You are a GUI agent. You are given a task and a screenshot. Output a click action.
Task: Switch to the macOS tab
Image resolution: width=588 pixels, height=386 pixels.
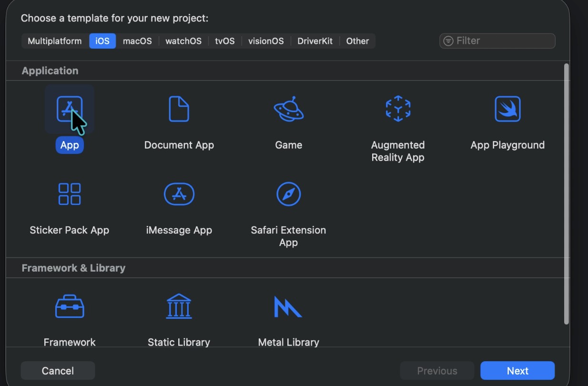click(137, 41)
